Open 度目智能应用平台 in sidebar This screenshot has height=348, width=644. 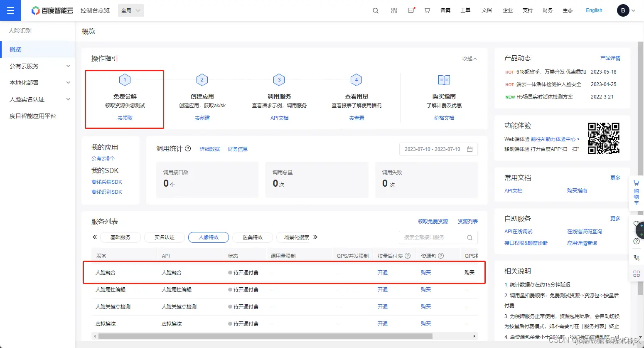tap(33, 116)
